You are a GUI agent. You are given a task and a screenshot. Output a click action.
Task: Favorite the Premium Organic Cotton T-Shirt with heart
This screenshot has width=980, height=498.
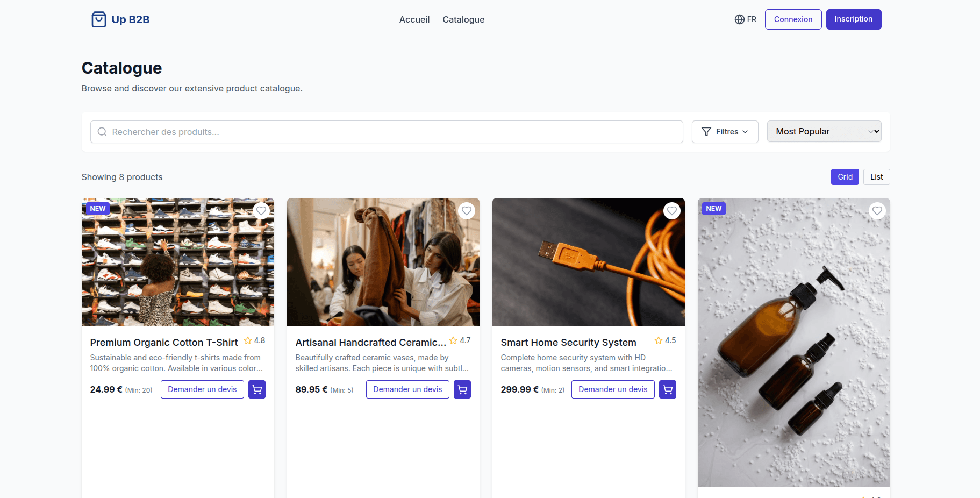[x=261, y=211]
